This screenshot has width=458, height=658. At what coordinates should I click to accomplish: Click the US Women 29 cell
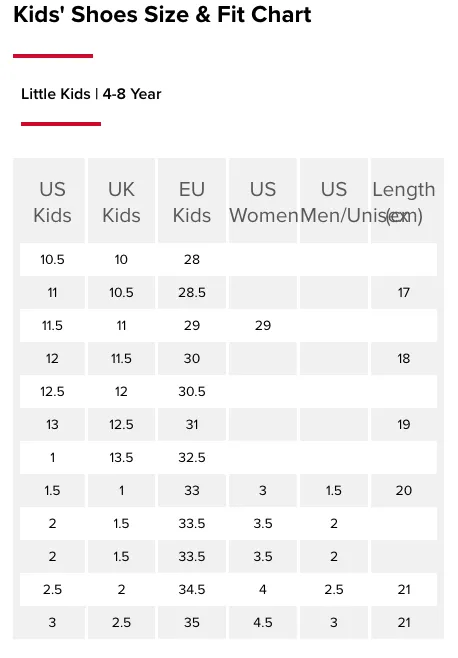(x=263, y=325)
